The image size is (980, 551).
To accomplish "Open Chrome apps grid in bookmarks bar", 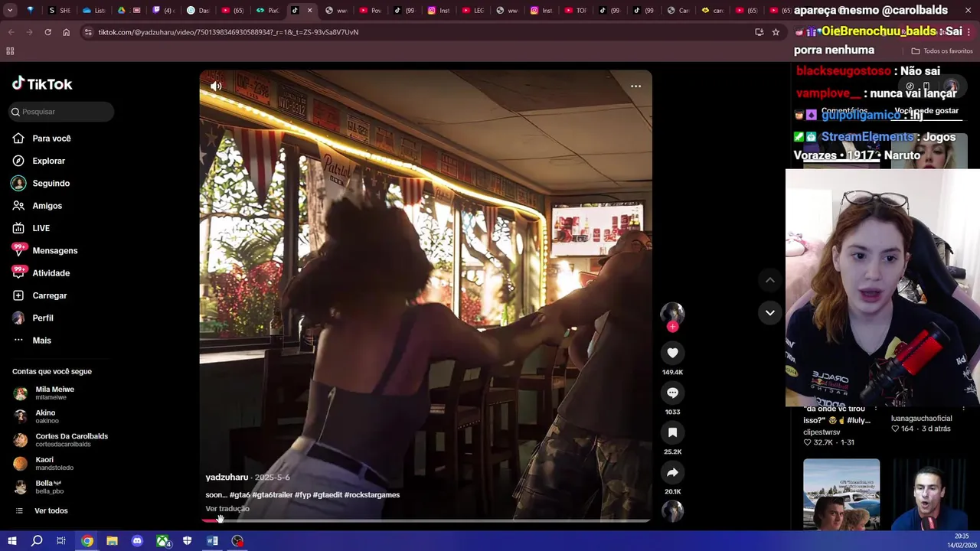I will click(x=10, y=51).
